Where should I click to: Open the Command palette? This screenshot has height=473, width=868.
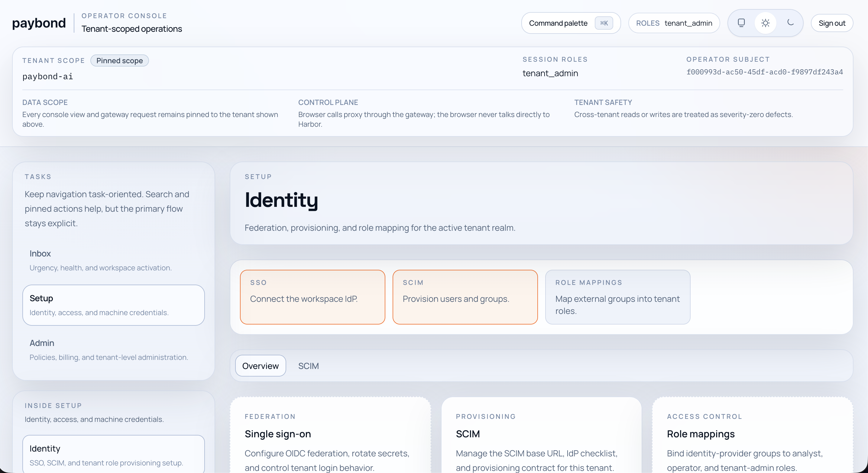click(558, 23)
